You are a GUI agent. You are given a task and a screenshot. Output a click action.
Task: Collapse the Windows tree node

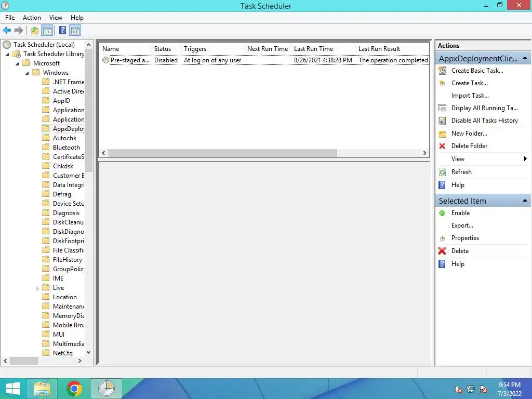27,73
